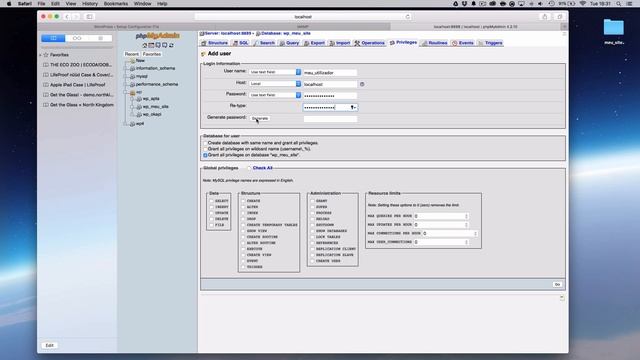Switch to the Structure tab
The width and height of the screenshot is (640, 360).
point(215,43)
